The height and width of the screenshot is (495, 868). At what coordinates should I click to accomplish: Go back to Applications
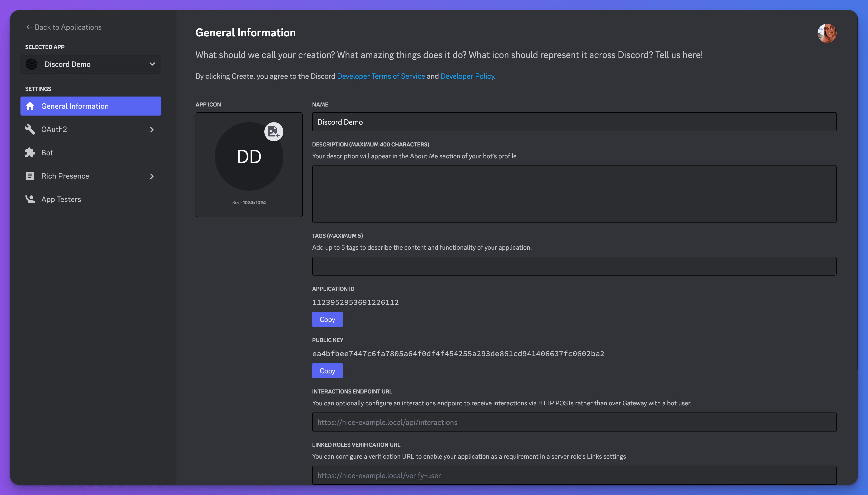[x=64, y=27]
